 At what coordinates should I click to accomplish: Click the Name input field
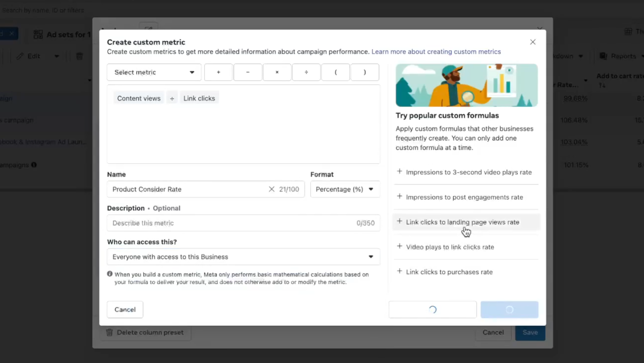click(x=206, y=189)
